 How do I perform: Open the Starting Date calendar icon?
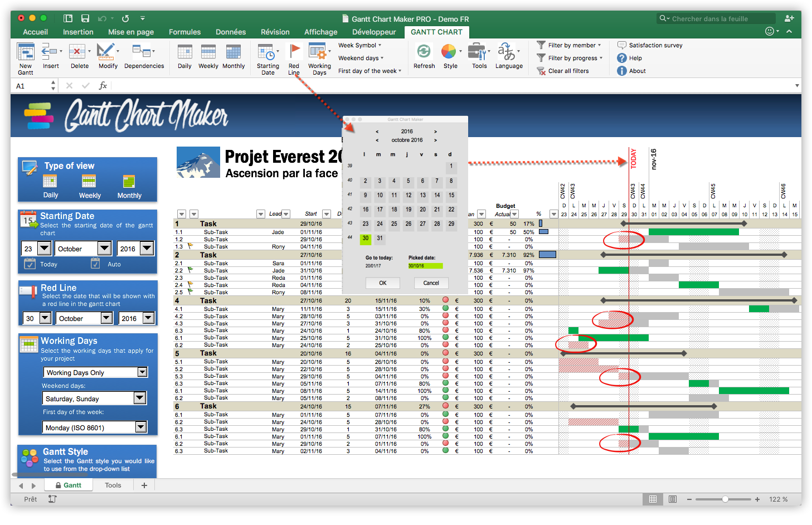click(266, 52)
